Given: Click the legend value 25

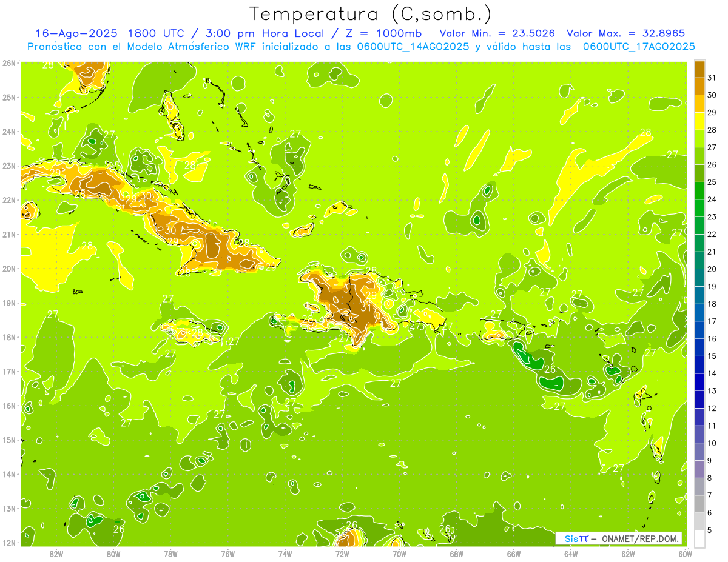Looking at the screenshot, I should (x=712, y=182).
